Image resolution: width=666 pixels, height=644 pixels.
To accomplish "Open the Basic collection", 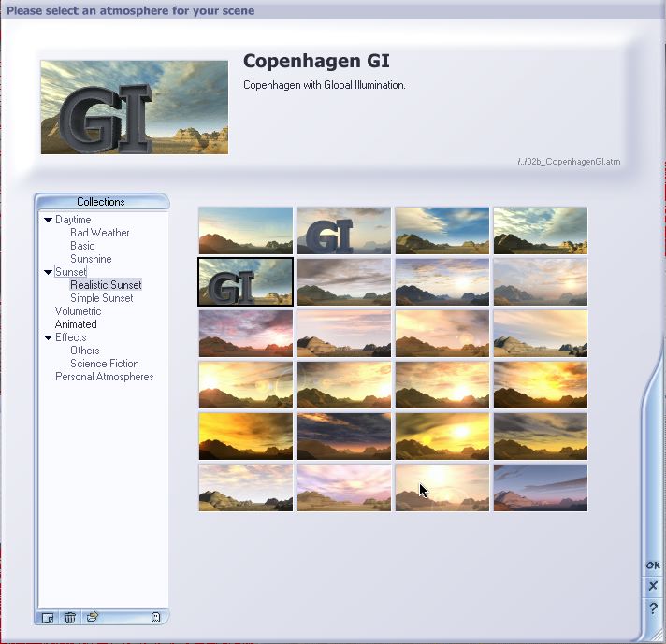I will pyautogui.click(x=82, y=246).
